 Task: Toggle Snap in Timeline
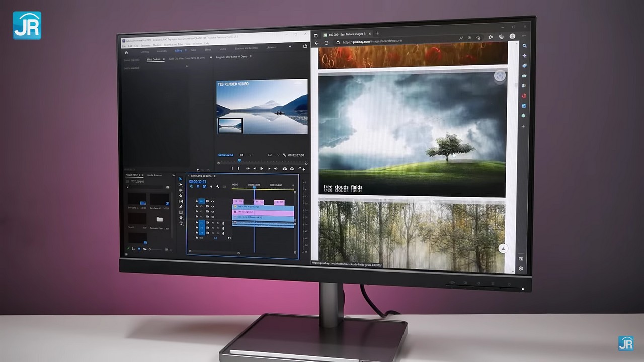pos(198,187)
